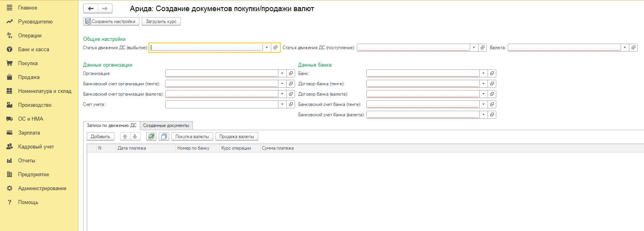Expand the Организация dropdown list
This screenshot has width=644, height=231.
pos(282,73)
